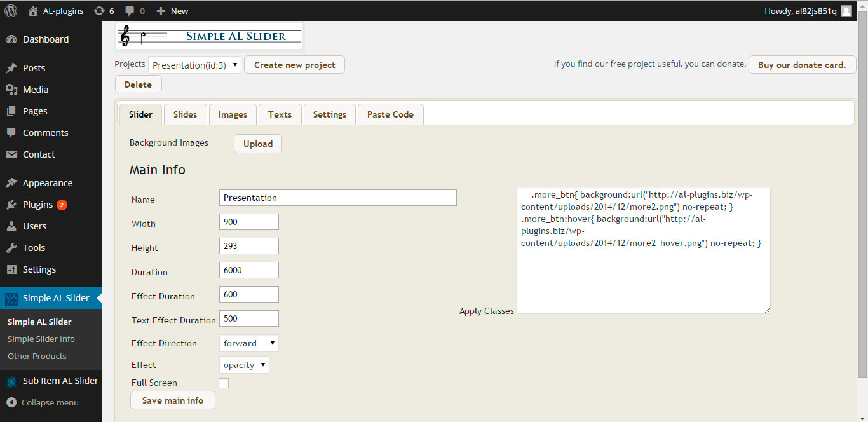Click Buy our donate card button
The image size is (868, 422).
802,65
